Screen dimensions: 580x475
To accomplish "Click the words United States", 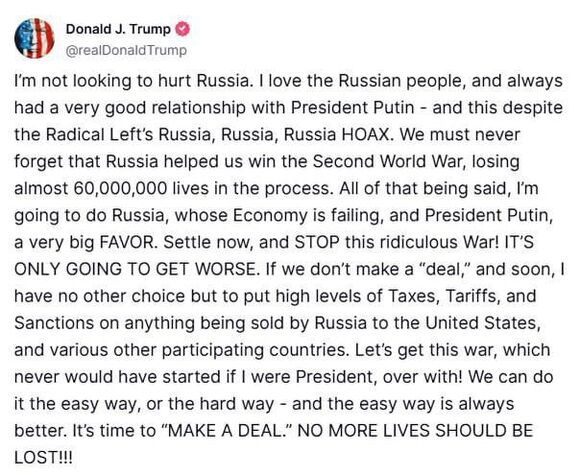I will 480,323.
